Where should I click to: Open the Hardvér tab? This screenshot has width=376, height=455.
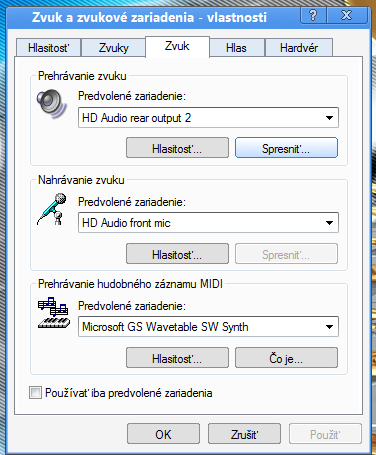click(x=299, y=48)
